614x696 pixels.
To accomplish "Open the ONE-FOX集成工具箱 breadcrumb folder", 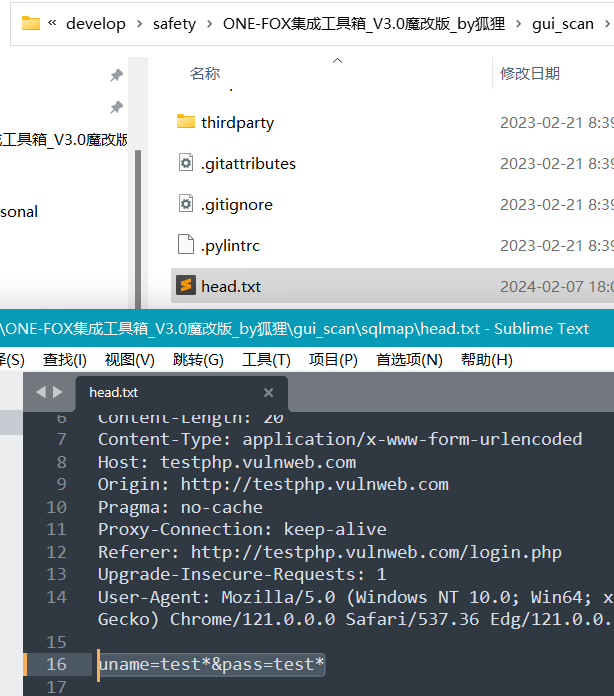I will (x=364, y=24).
